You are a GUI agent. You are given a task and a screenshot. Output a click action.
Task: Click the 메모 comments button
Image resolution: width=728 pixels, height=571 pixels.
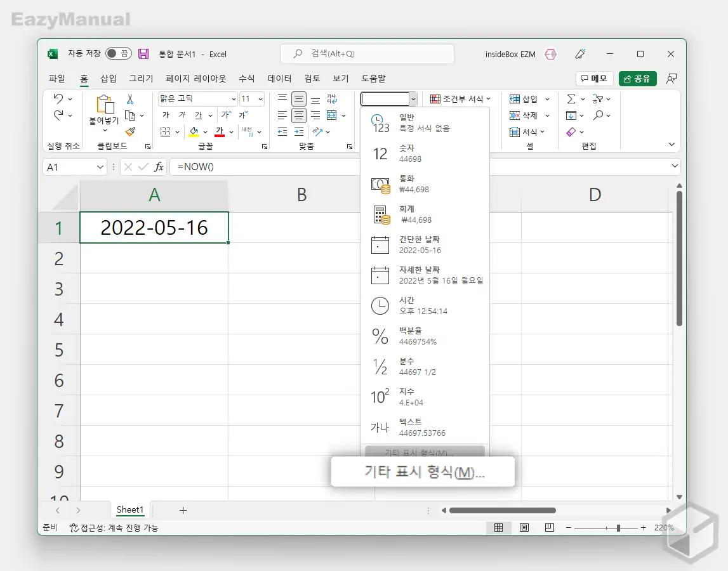click(594, 79)
